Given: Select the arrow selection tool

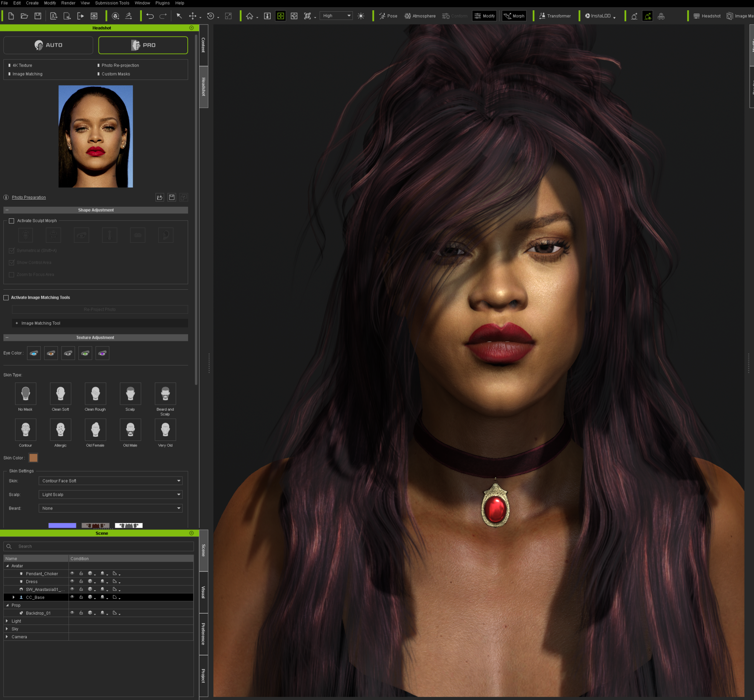Looking at the screenshot, I should 179,16.
